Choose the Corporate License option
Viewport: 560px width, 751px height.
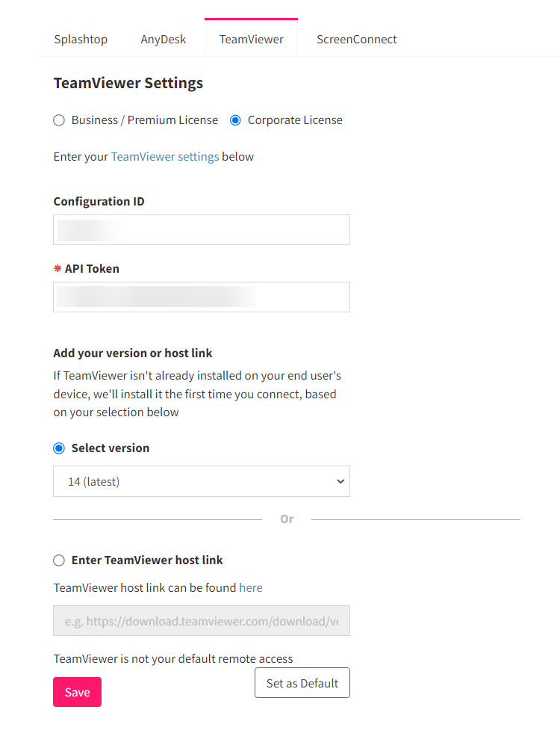point(235,120)
